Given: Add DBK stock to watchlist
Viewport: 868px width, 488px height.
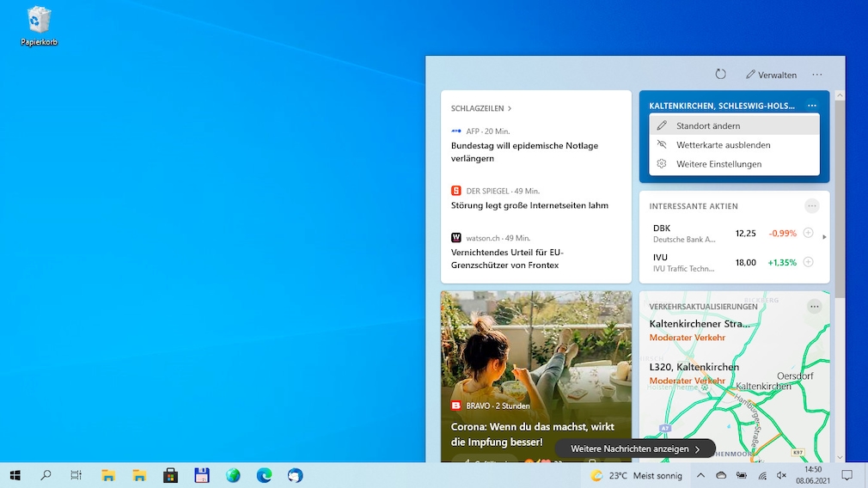Looking at the screenshot, I should [808, 233].
